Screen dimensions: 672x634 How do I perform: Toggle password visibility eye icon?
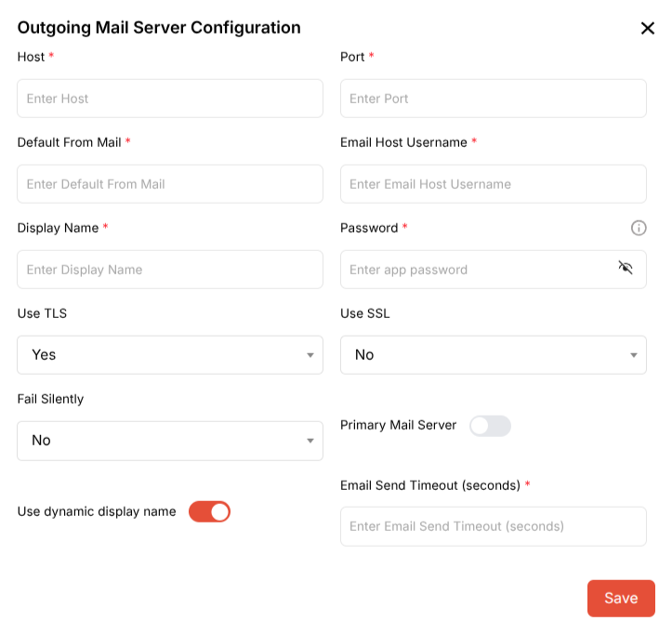pyautogui.click(x=626, y=268)
